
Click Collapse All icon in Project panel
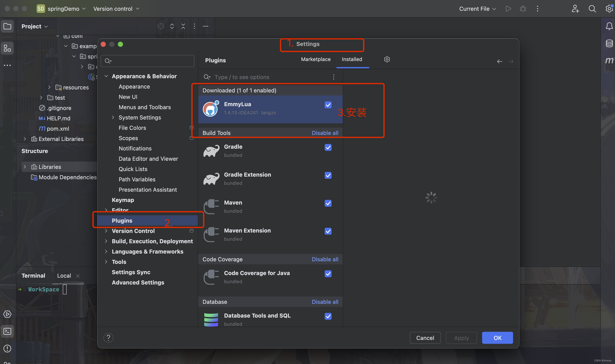[x=183, y=26]
